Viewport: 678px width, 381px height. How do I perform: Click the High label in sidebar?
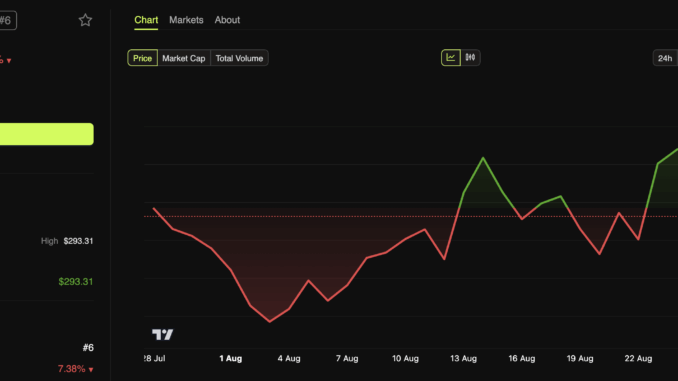tap(49, 241)
